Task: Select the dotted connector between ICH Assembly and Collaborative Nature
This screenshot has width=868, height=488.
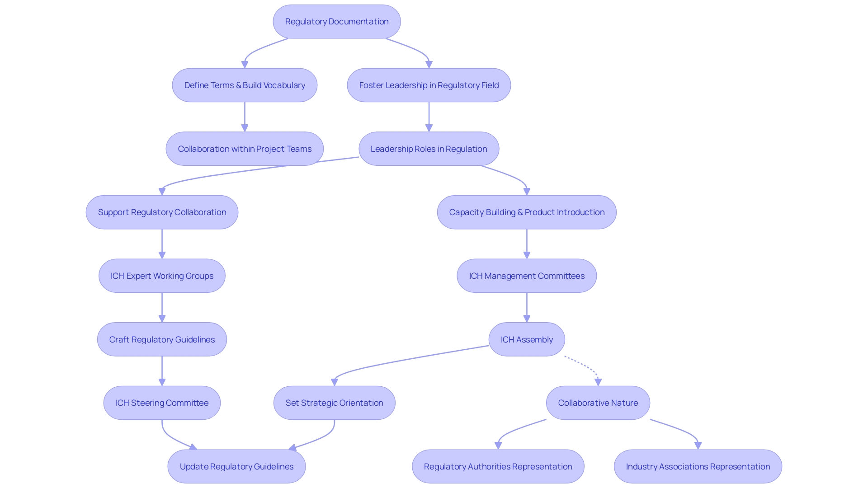Action: pos(572,368)
